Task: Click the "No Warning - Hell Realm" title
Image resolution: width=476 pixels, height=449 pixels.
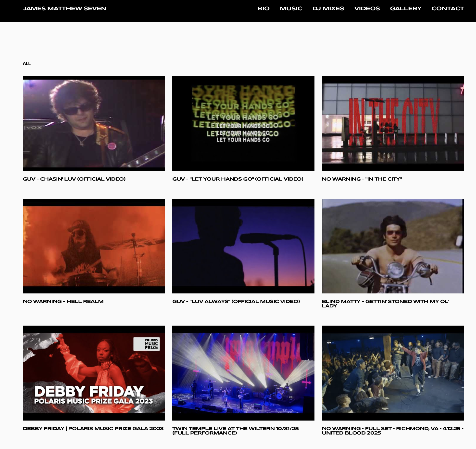Action: (63, 301)
